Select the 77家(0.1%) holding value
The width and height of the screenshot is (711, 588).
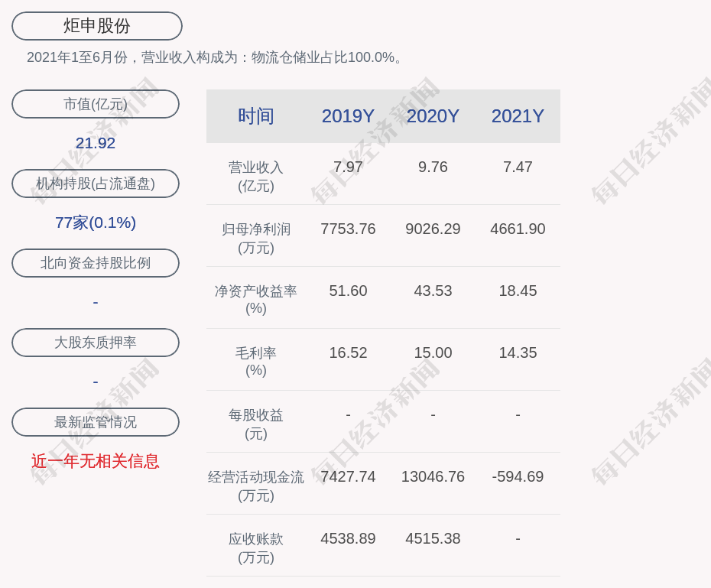coord(96,223)
